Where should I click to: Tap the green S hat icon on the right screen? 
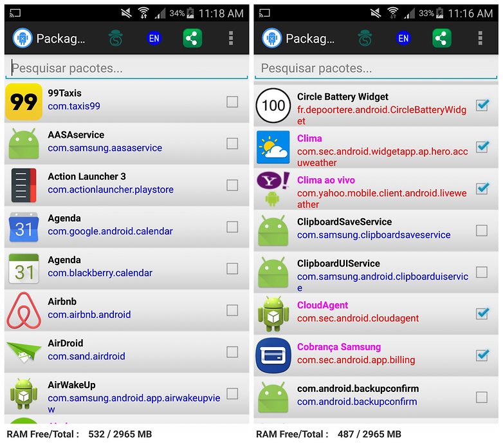point(365,38)
